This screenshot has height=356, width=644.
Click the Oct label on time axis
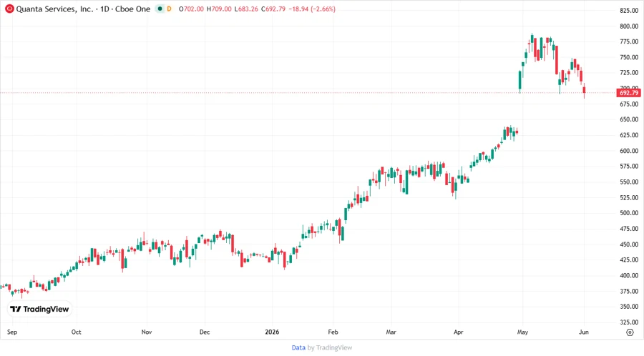(x=76, y=332)
